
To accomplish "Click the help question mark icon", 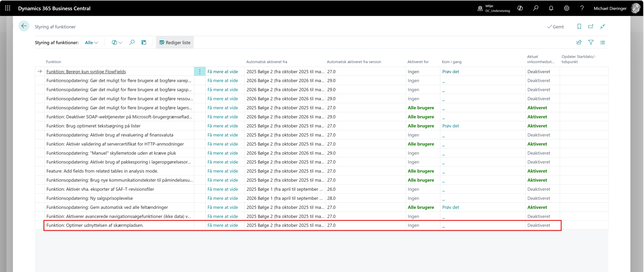I will pos(582,8).
